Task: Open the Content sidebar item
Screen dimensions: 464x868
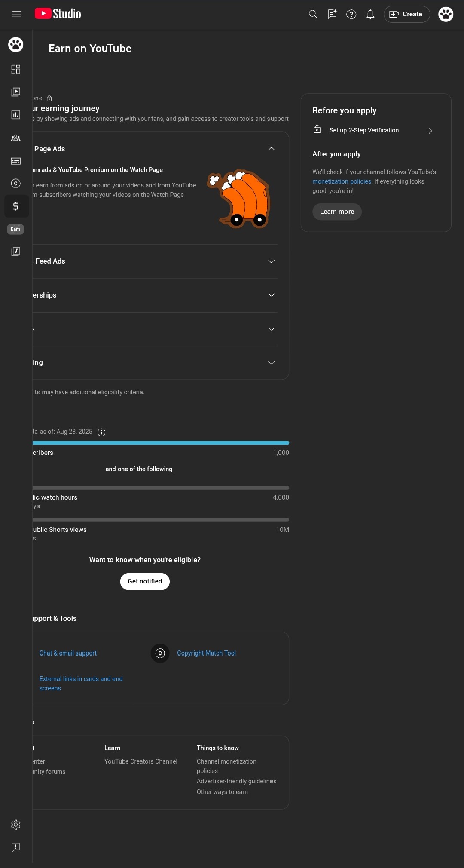Action: 16,92
